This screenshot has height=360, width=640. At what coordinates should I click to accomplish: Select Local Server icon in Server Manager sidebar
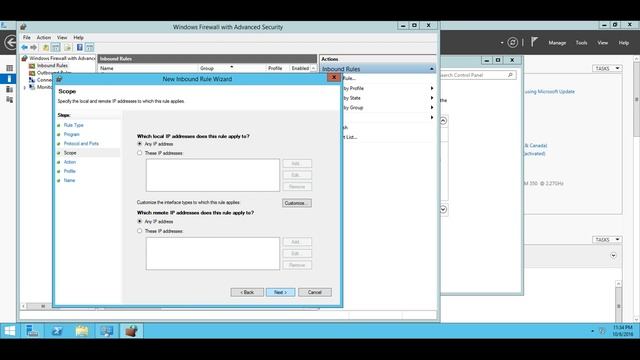pos(9,79)
